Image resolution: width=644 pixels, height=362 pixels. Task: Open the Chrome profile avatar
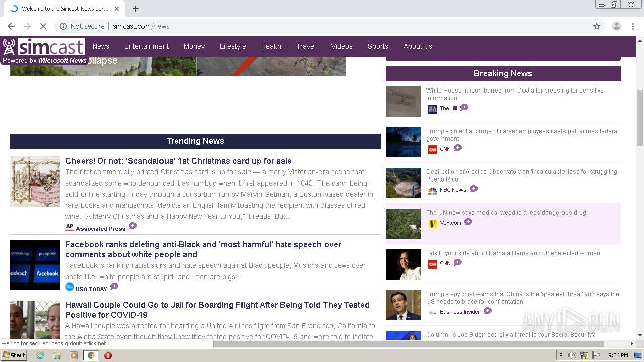616,26
